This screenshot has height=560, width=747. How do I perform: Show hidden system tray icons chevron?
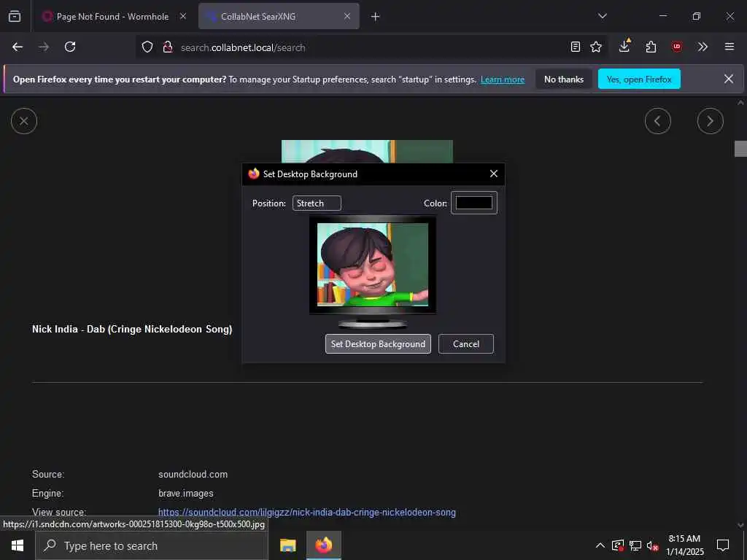point(600,545)
